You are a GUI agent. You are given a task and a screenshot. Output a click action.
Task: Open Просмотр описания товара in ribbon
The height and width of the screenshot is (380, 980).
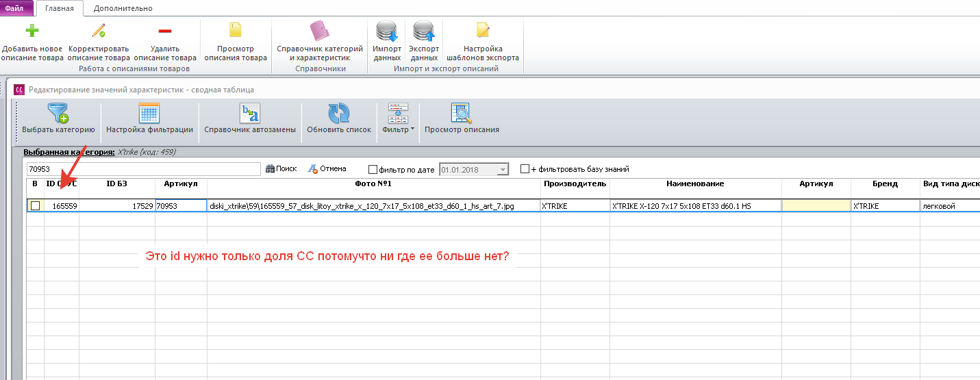point(236,42)
